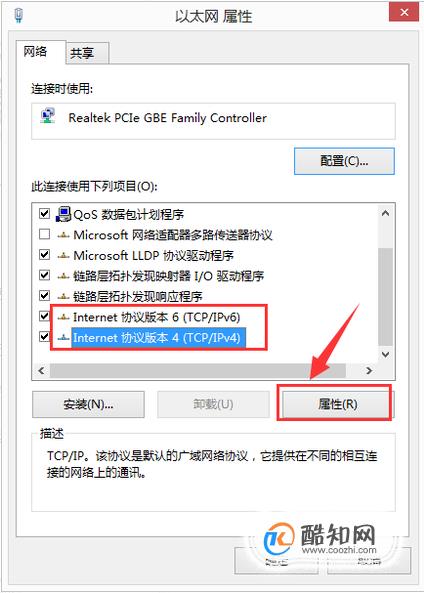
Task: Uncheck the QoS 数据包计划程序 checkbox
Action: point(45,214)
